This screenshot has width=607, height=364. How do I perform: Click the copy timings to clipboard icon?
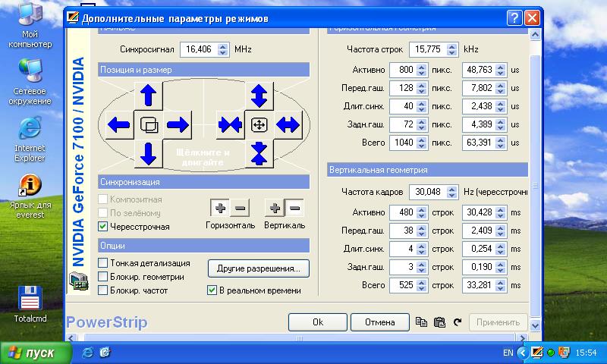coord(421,322)
